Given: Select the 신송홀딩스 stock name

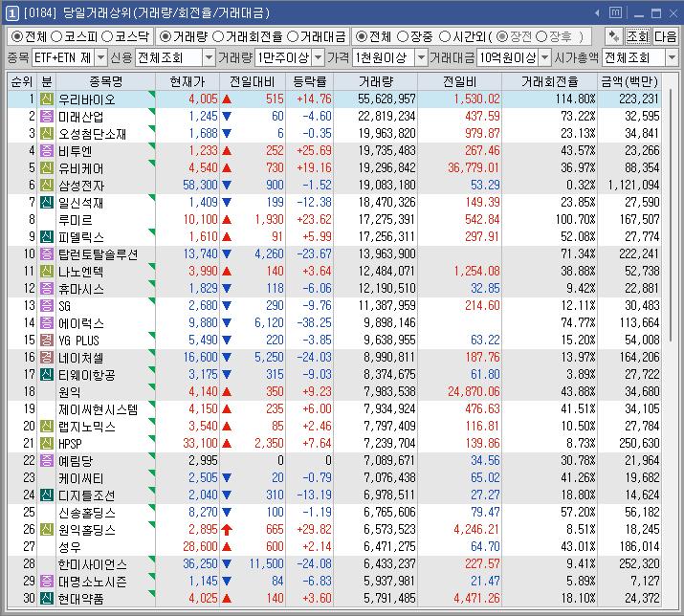Looking at the screenshot, I should coord(87,512).
